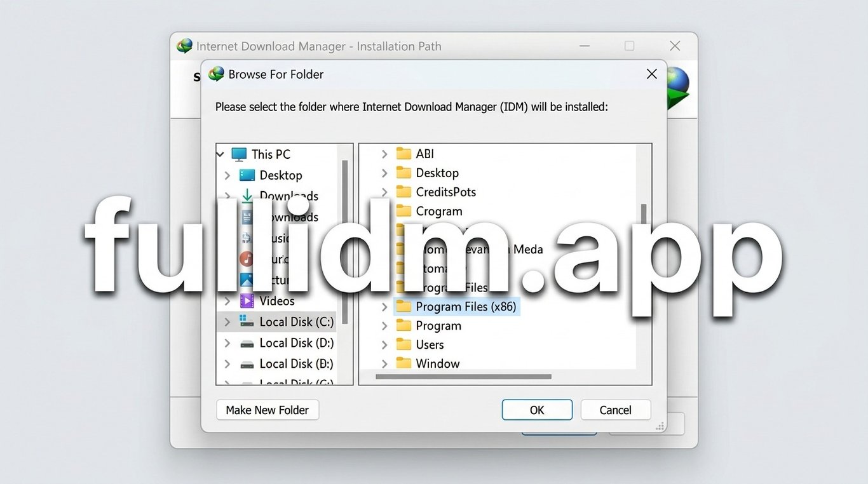Select the Videos library icon
This screenshot has width=868, height=484.
247,301
